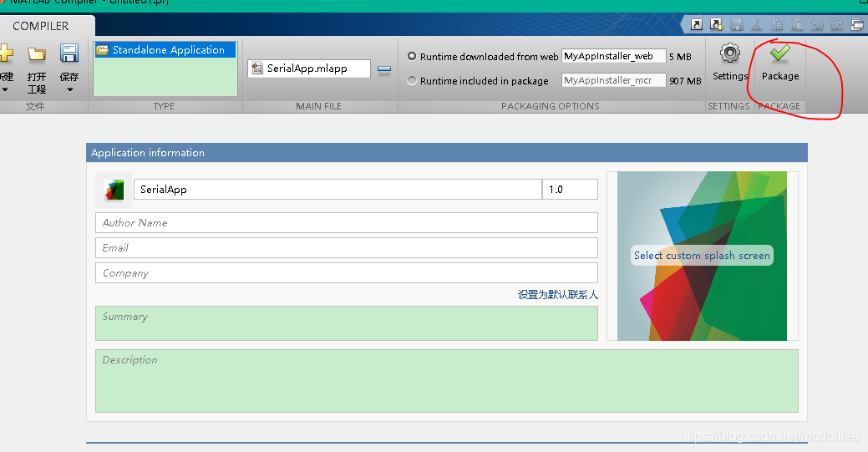Viewport: 868px width, 452px height.
Task: Click the undo arrow icon
Action: click(x=817, y=24)
